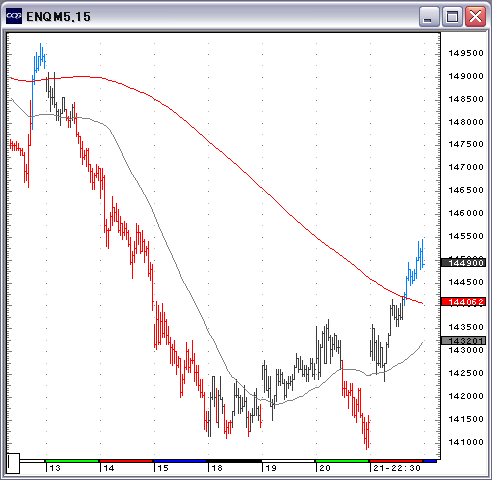Click the green session bar above date 13
Screen dimensions: 492x480
(x=72, y=461)
